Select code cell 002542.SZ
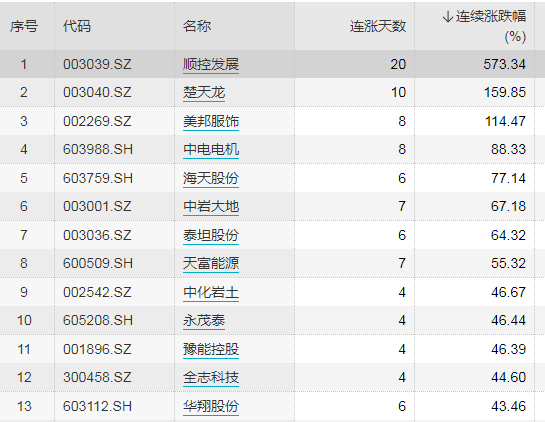 (x=97, y=292)
